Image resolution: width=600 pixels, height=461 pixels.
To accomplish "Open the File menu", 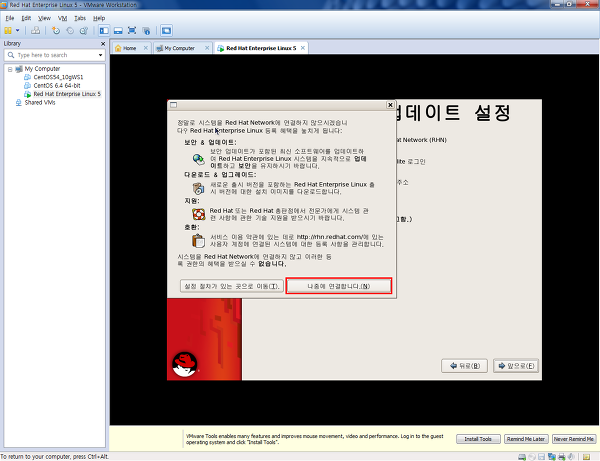I will (10, 18).
